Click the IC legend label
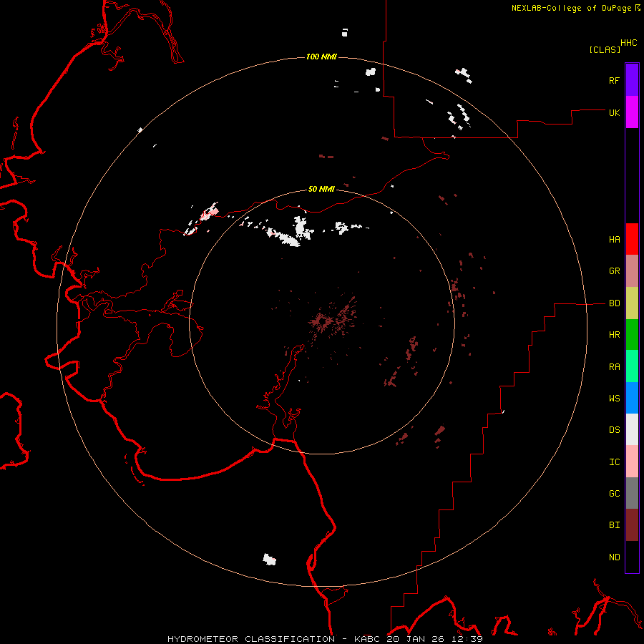The width and height of the screenshot is (644, 644). 614,462
